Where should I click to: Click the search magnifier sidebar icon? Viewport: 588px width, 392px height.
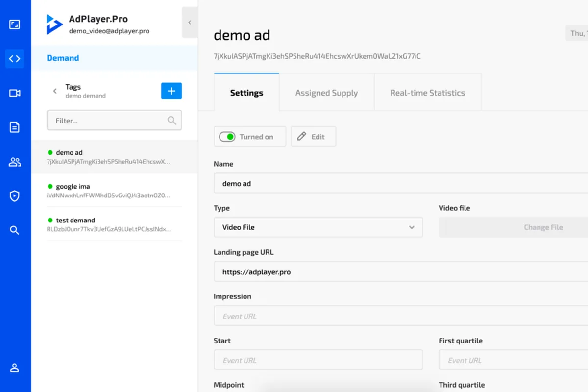coord(15,230)
